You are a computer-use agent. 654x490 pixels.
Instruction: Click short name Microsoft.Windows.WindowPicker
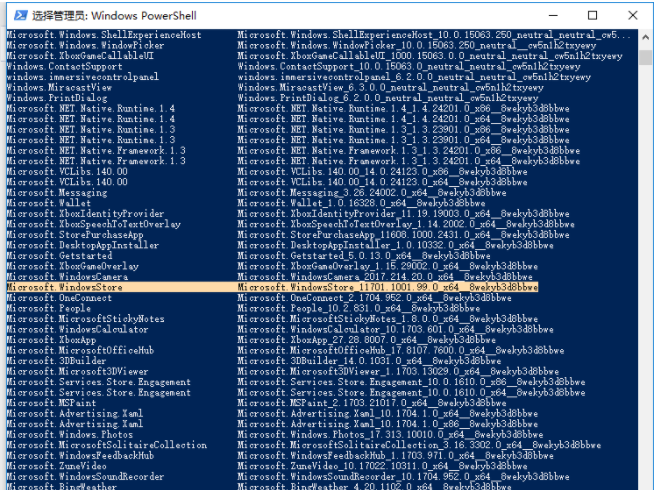coord(86,45)
